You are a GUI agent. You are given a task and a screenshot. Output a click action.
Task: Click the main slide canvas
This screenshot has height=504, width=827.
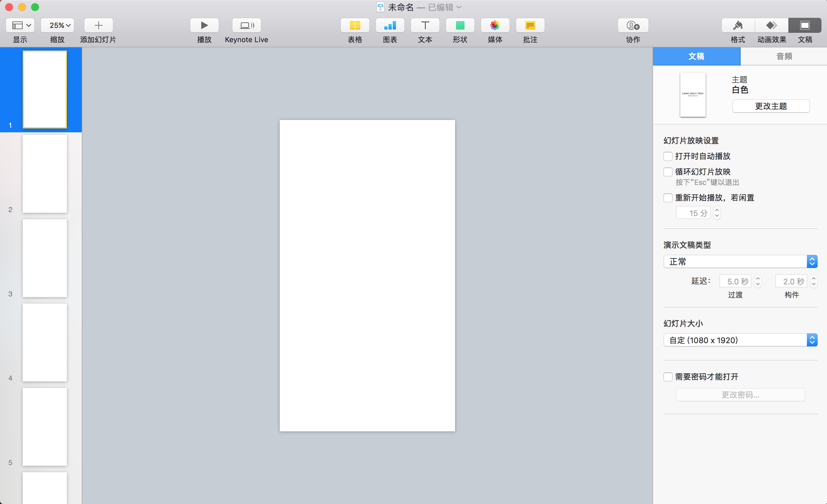tap(367, 276)
